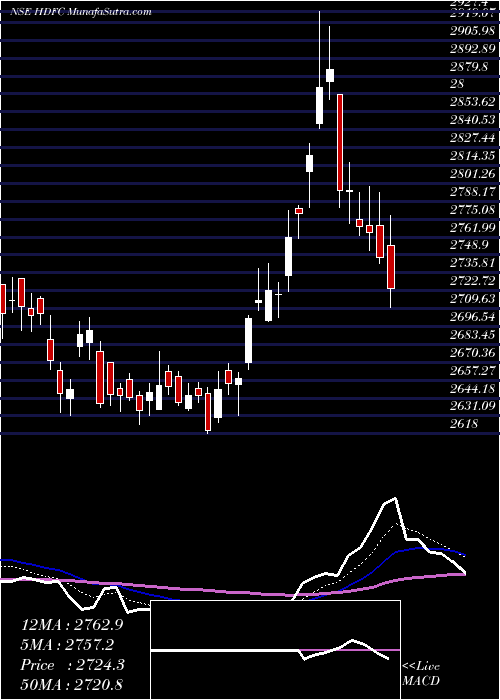The width and height of the screenshot is (500, 700).
Task: Select the Price : 2724.3 legend value
Action: (x=72, y=665)
